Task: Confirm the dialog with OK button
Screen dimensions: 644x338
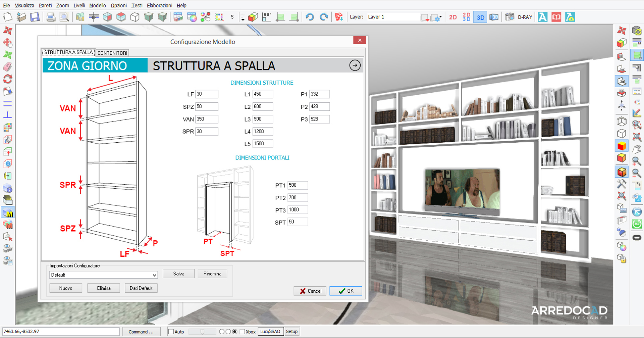Action: 346,291
